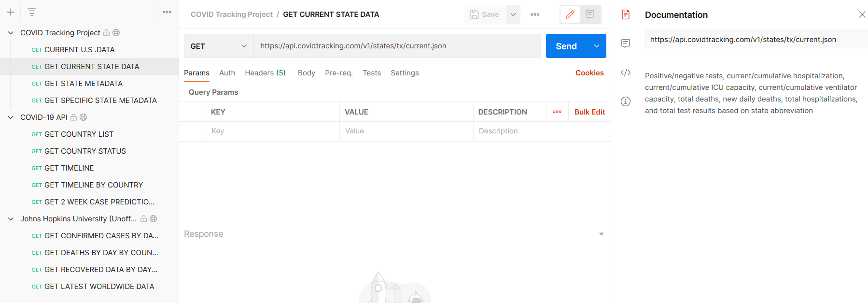Screen dimensions: 868x303
Task: Open the Headers (5) tab
Action: (x=265, y=73)
